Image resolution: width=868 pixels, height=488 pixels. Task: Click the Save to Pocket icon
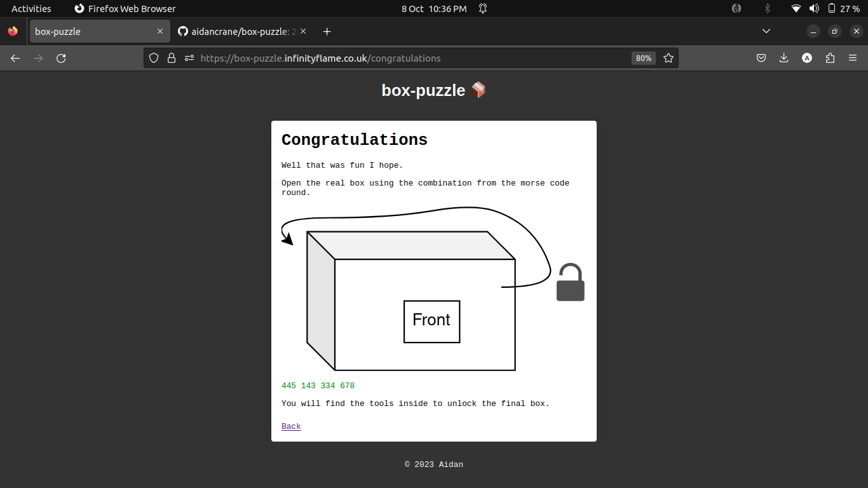click(x=761, y=58)
